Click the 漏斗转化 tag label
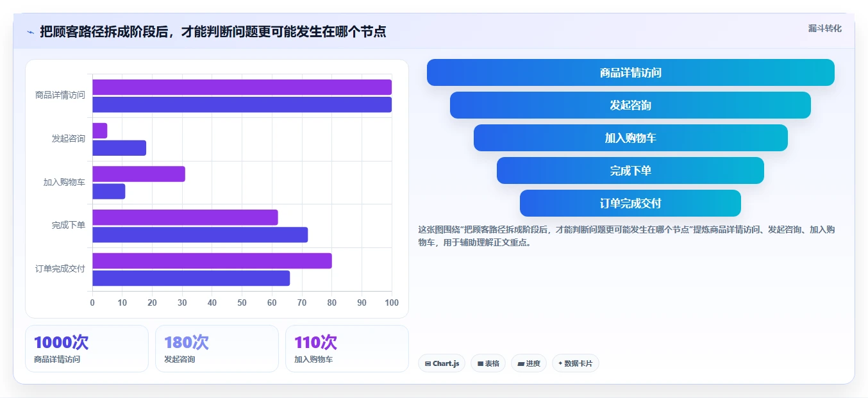Viewport: 868px width, 398px height. click(x=824, y=28)
